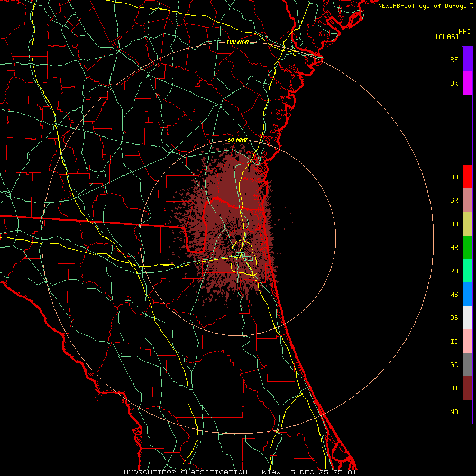The height and width of the screenshot is (476, 476).
Task: Click the BD legend label
Action: point(454,224)
